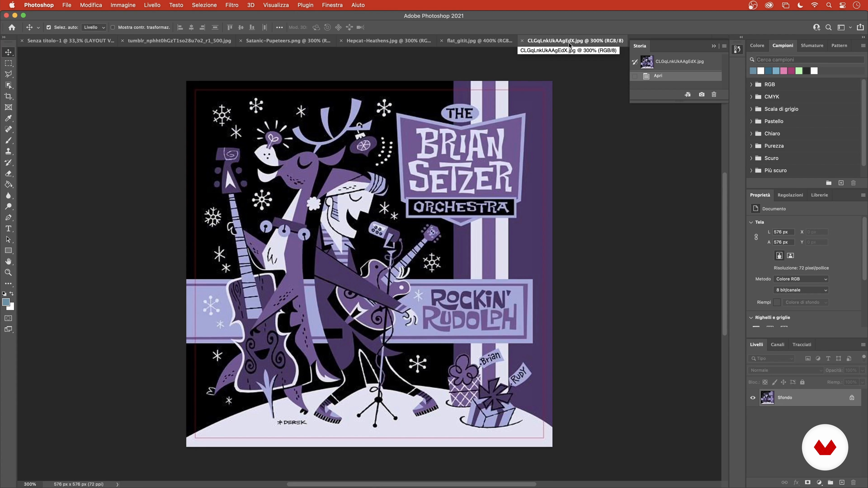Toggle layer filter on/off switch

pyautogui.click(x=863, y=357)
